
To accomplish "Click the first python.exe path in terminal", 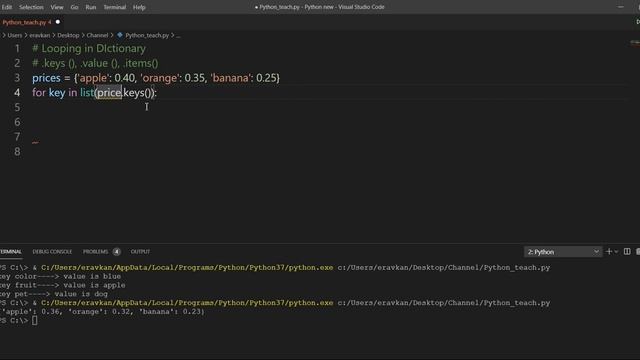I will click(x=187, y=268).
